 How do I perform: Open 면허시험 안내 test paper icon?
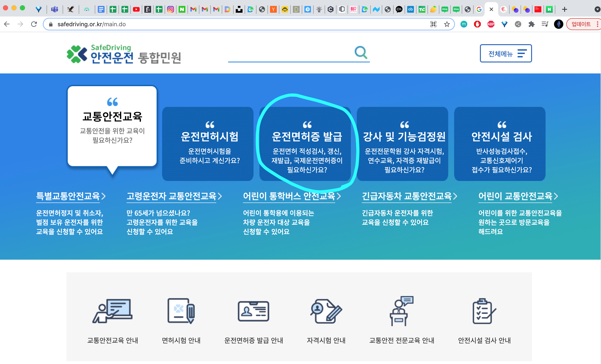181,311
